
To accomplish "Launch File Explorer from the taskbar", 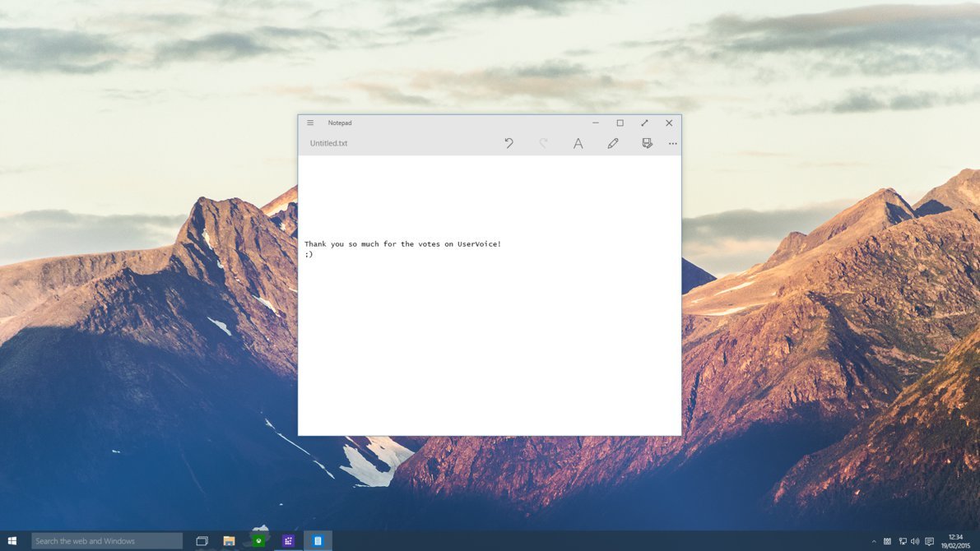I will point(230,541).
